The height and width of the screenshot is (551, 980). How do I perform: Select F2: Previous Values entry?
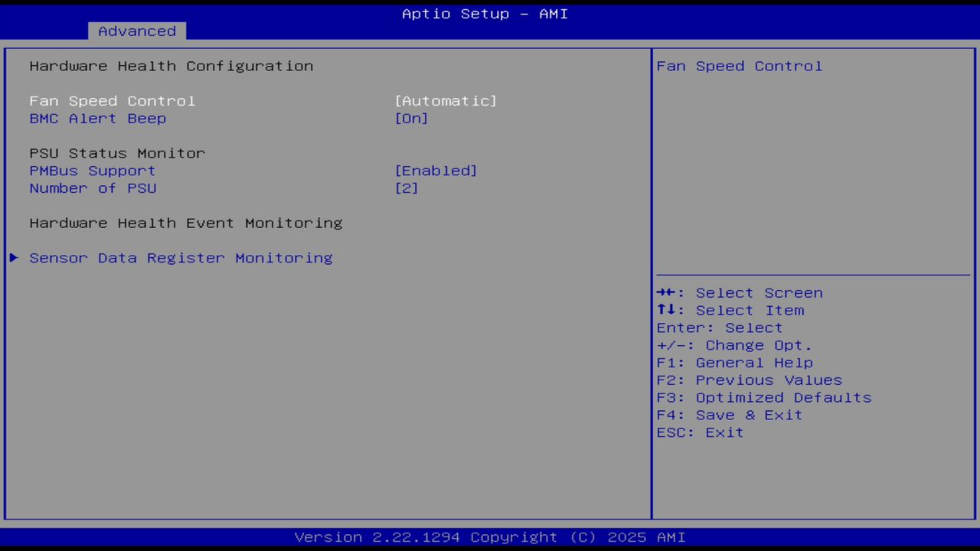click(749, 380)
